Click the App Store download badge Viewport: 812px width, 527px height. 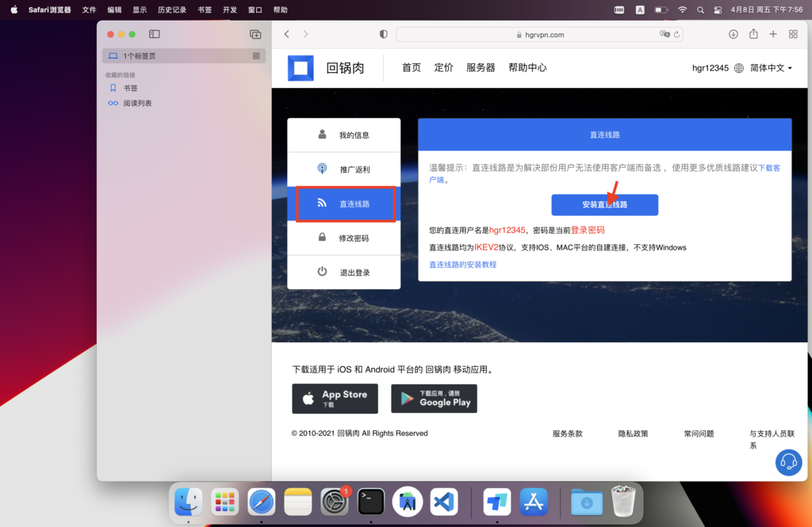click(x=335, y=399)
